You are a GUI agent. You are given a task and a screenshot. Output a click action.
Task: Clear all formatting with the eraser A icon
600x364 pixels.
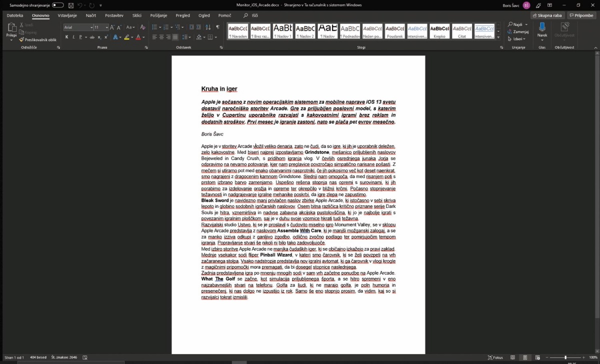(142, 27)
